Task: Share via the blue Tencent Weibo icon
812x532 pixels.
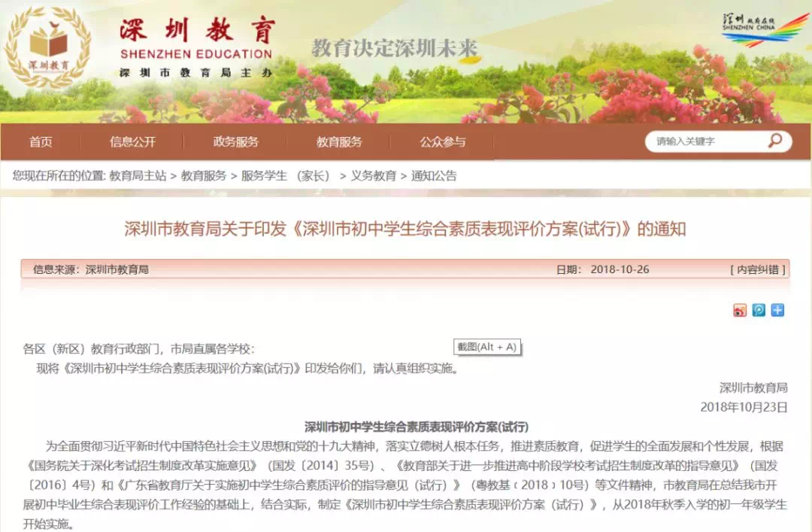Action: point(759,310)
